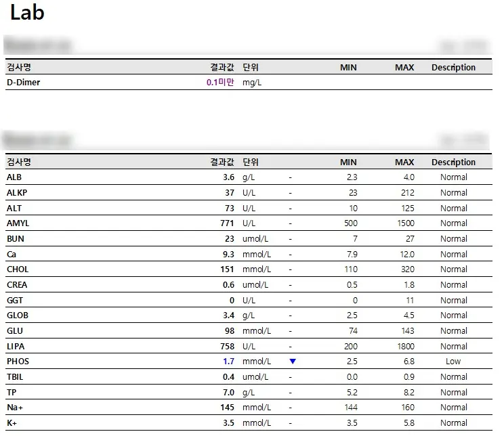This screenshot has width=504, height=436.
Task: Select the LIPA test name
Action: coord(16,347)
